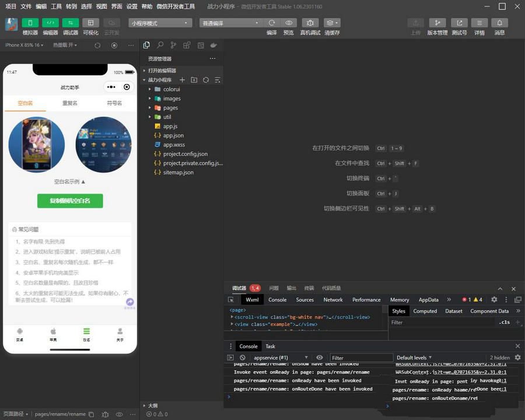
Task: Open the 版本管理 version control icon
Action: (437, 23)
